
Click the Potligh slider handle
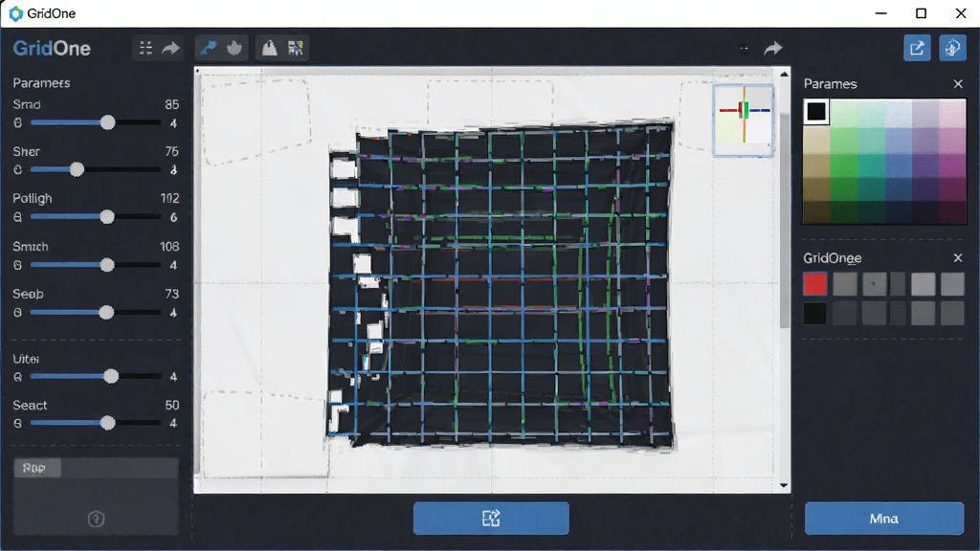107,217
